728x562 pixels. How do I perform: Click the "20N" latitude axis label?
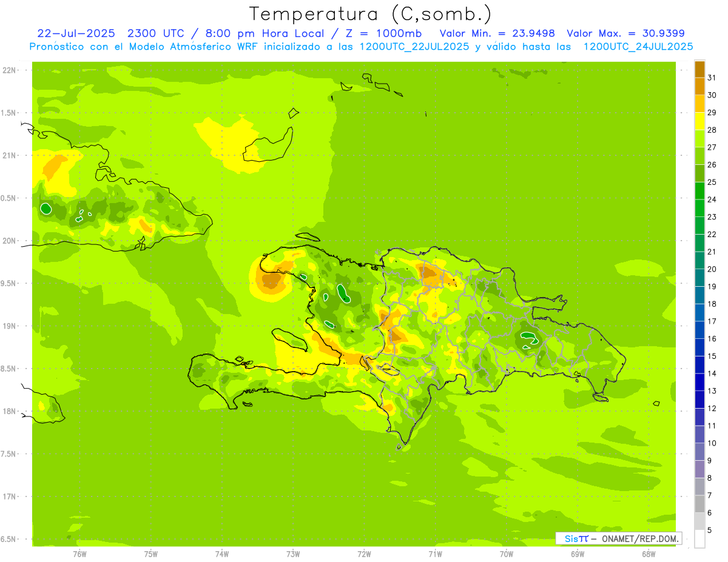10,241
